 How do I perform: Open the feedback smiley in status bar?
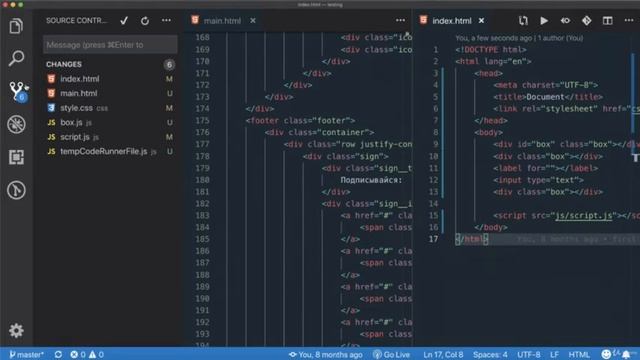pyautogui.click(x=606, y=354)
